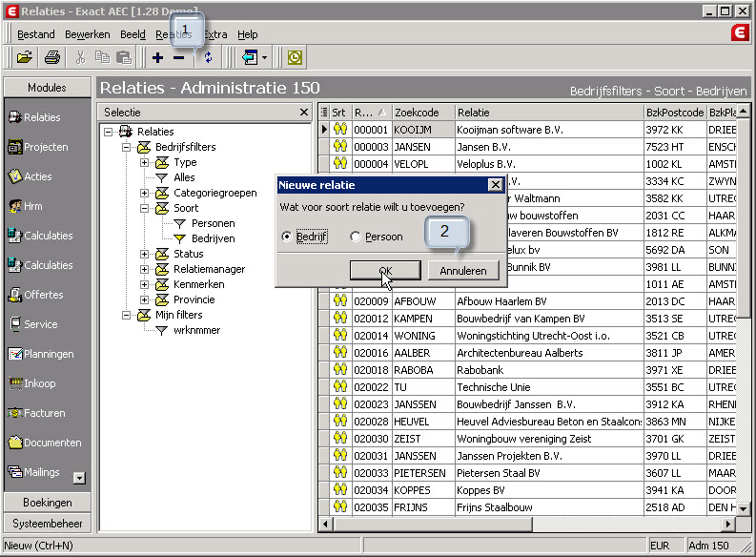The width and height of the screenshot is (756, 557).
Task: Click the export window toolbar icon
Action: coord(250,57)
